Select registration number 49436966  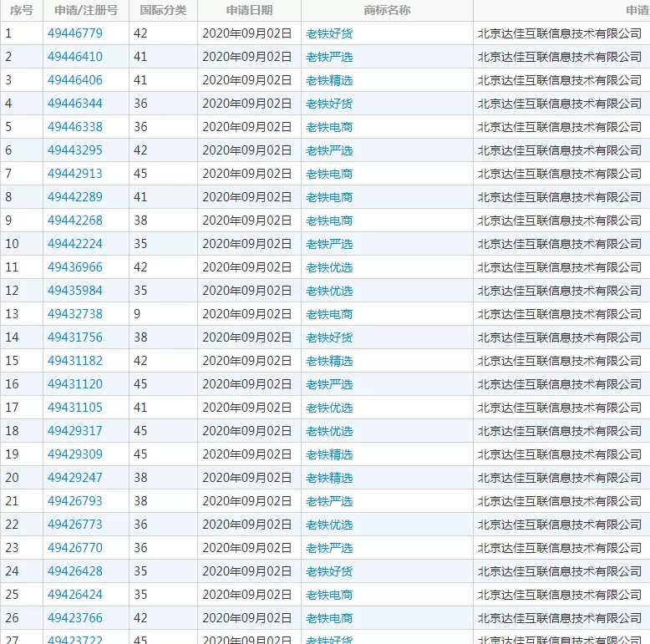pos(75,267)
